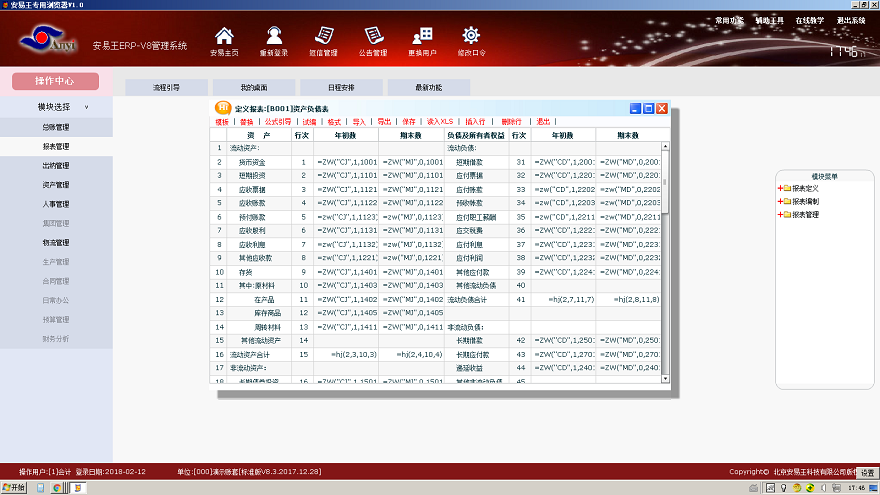Open the 资产管理 module

56,185
